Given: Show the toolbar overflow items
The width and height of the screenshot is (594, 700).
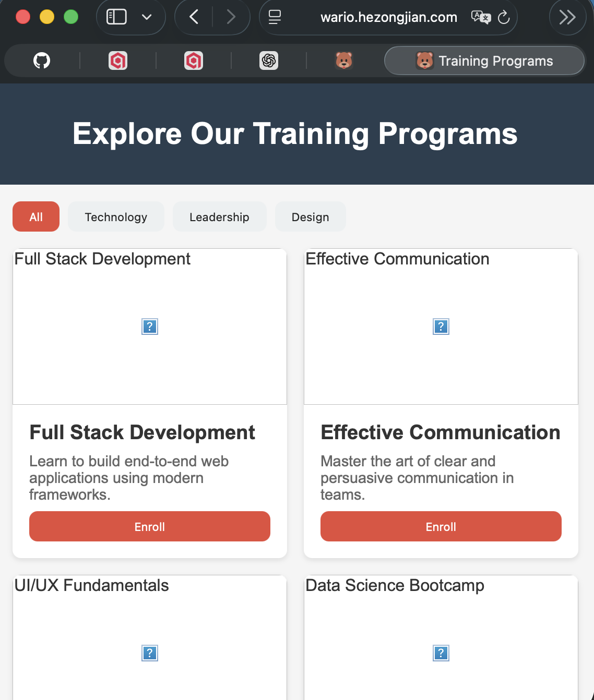Looking at the screenshot, I should coord(567,17).
